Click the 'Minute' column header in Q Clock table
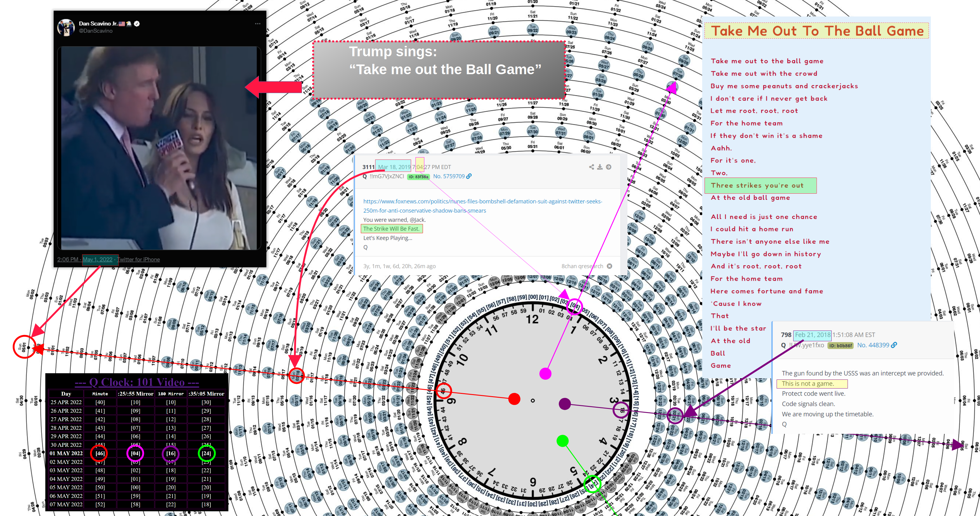Viewport: 980px width, 516px height. tap(100, 394)
